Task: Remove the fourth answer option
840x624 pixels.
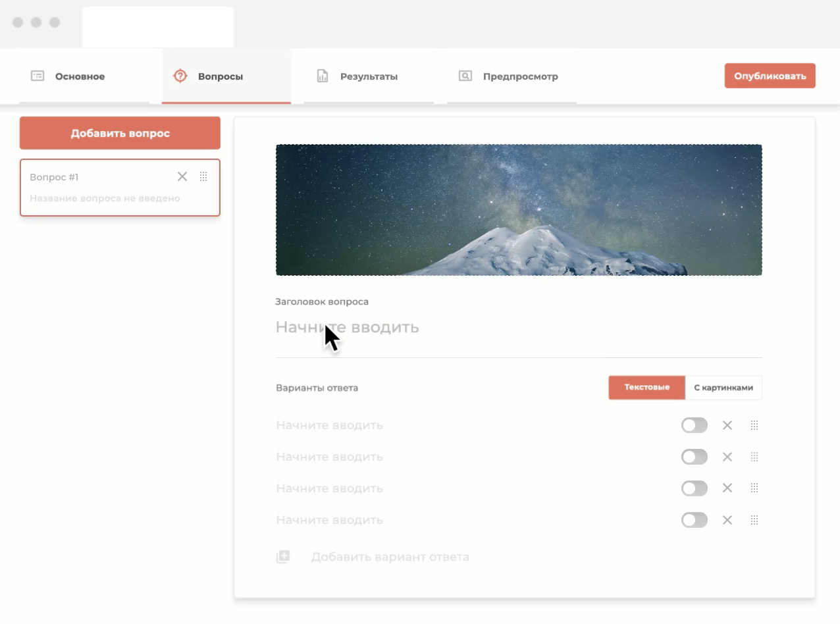Action: click(727, 520)
